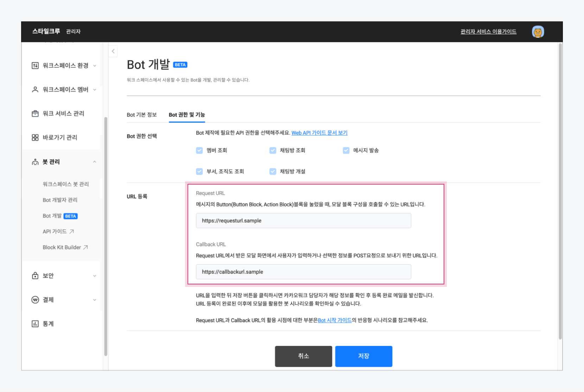Expand the 워크스페이스 멤버 menu chevron
The width and height of the screenshot is (584, 392).
click(95, 90)
